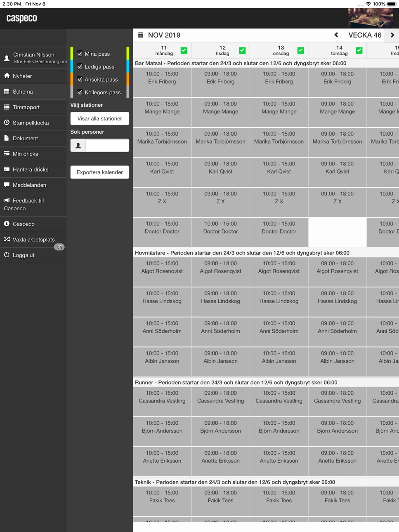
Task: Open Stämpelklocka clock icon
Action: click(7, 122)
